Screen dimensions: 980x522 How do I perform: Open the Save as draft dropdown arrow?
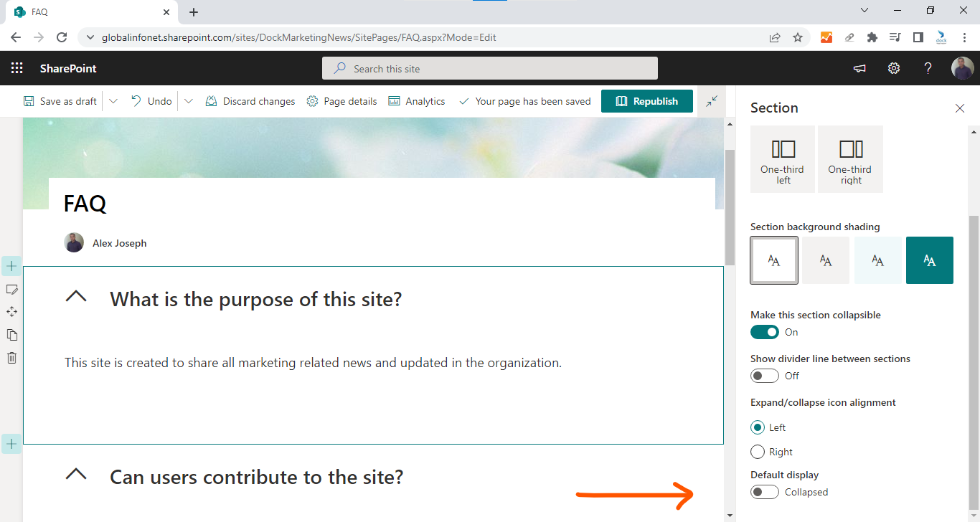click(x=113, y=101)
